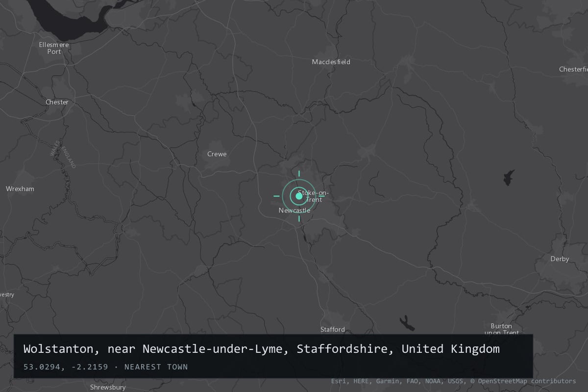Select the Derby city label
The width and height of the screenshot is (588, 392).
[x=560, y=259]
